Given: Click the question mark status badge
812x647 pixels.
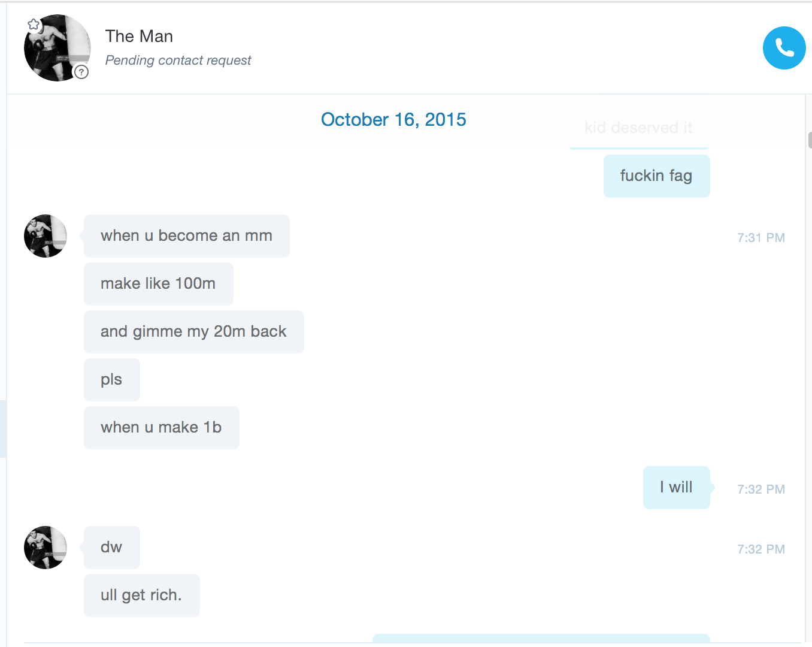Looking at the screenshot, I should click(81, 72).
